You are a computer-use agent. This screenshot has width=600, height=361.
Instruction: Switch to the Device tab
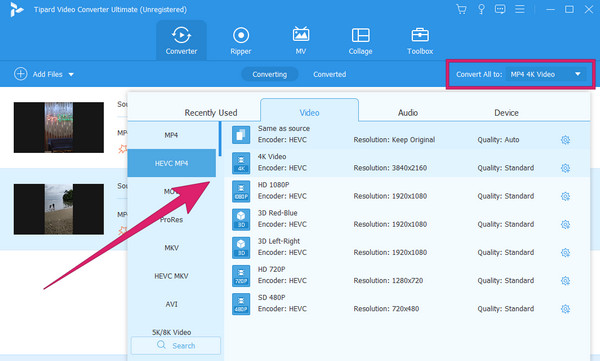click(506, 113)
